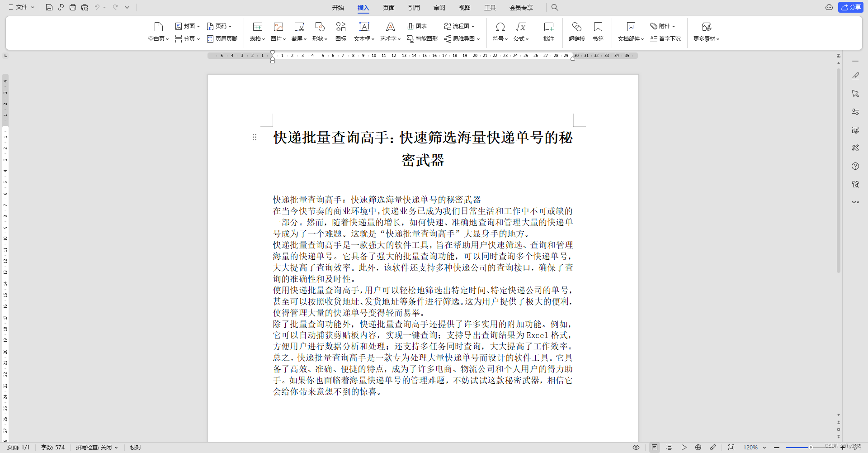
Task: Click the print icon in quick toolbar
Action: [73, 7]
